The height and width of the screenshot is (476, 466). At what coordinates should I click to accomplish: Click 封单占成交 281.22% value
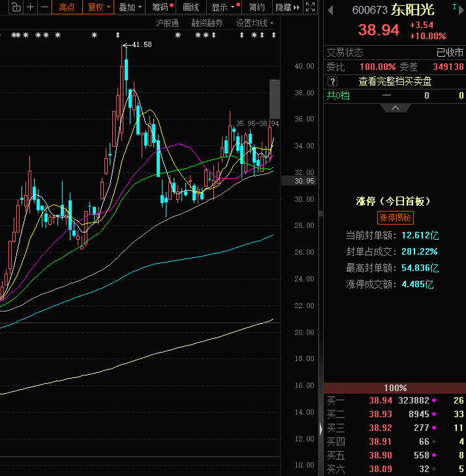[419, 251]
